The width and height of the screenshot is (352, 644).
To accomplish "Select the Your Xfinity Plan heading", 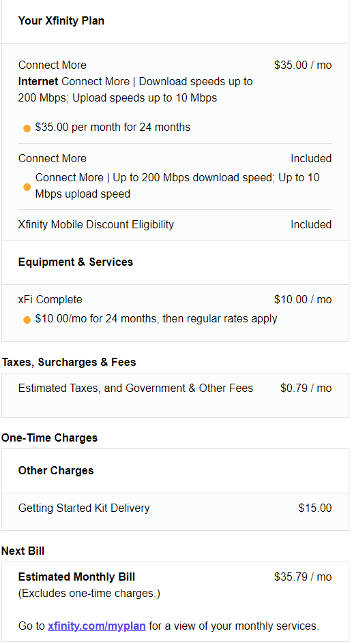I will pos(61,21).
